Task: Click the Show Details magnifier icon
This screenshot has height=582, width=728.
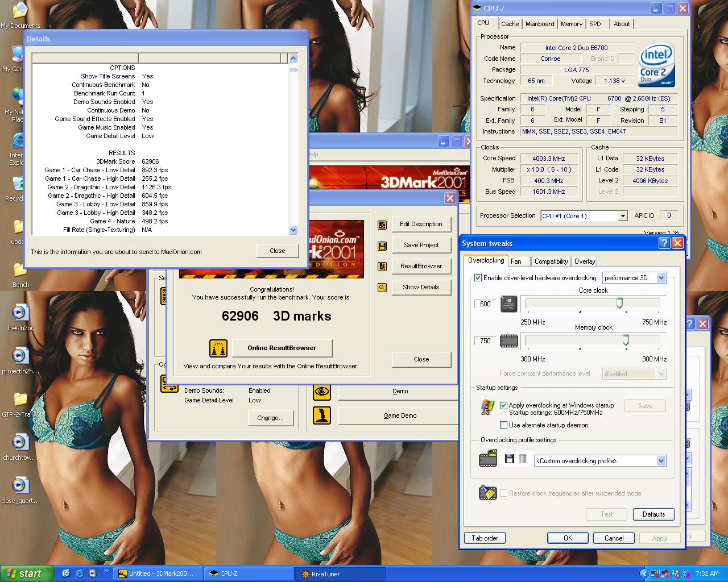Action: 382,288
